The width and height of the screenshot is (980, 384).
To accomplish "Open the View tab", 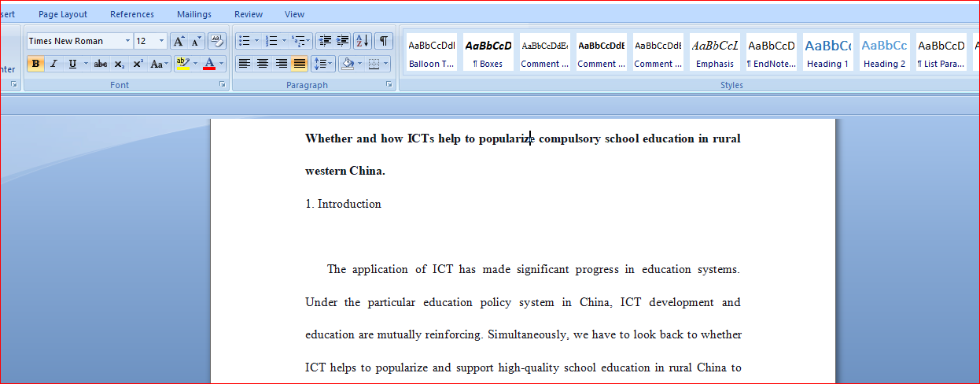I will pyautogui.click(x=295, y=14).
